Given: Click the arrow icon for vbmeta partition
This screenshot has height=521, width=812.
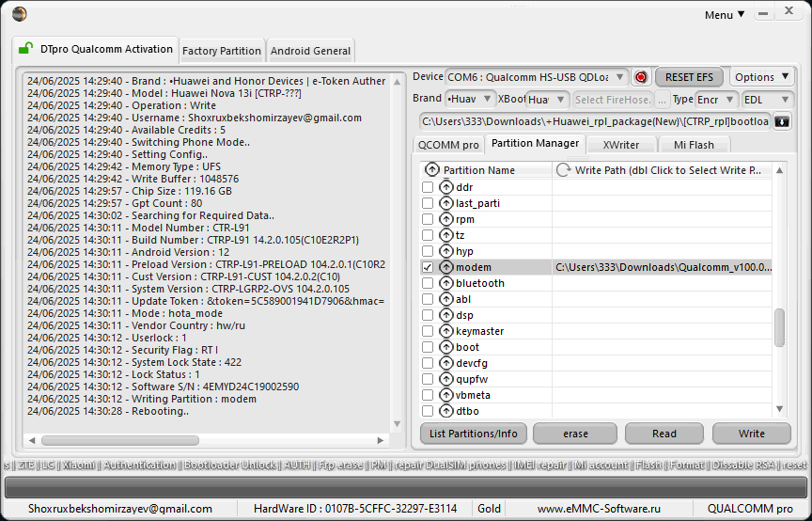Looking at the screenshot, I should click(x=445, y=395).
